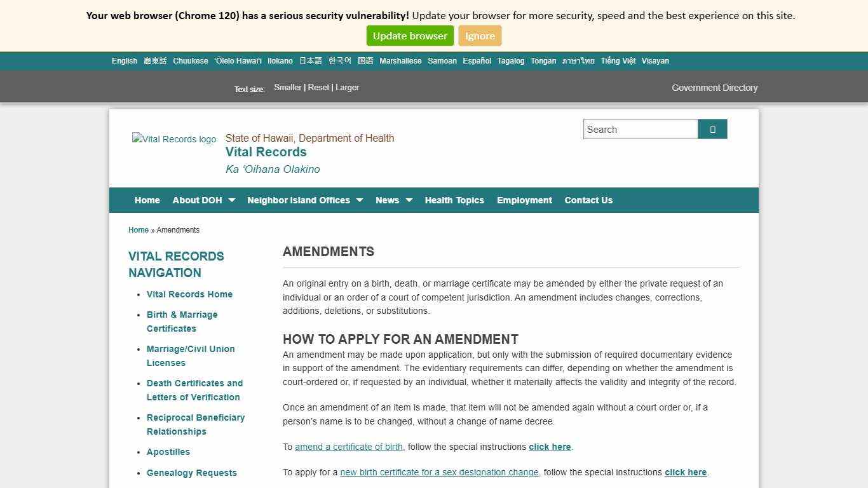This screenshot has width=868, height=488.
Task: Click the search magnifier icon
Action: coord(712,128)
